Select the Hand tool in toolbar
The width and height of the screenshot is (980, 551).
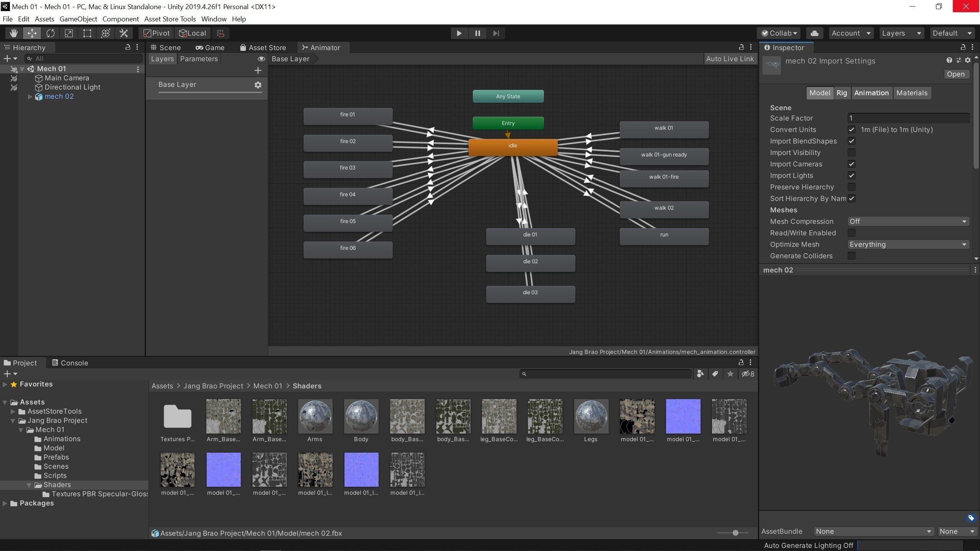pos(14,33)
